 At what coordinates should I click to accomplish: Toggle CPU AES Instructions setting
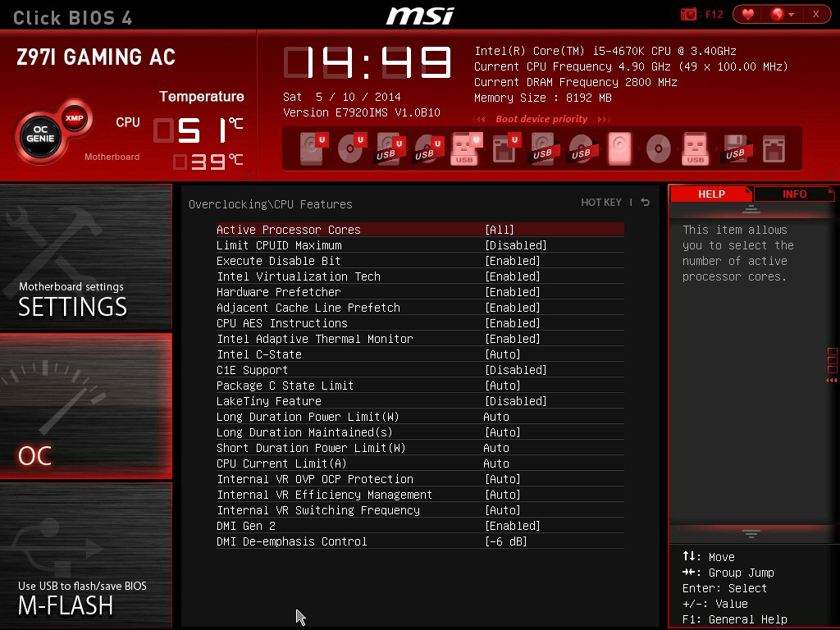coord(420,322)
